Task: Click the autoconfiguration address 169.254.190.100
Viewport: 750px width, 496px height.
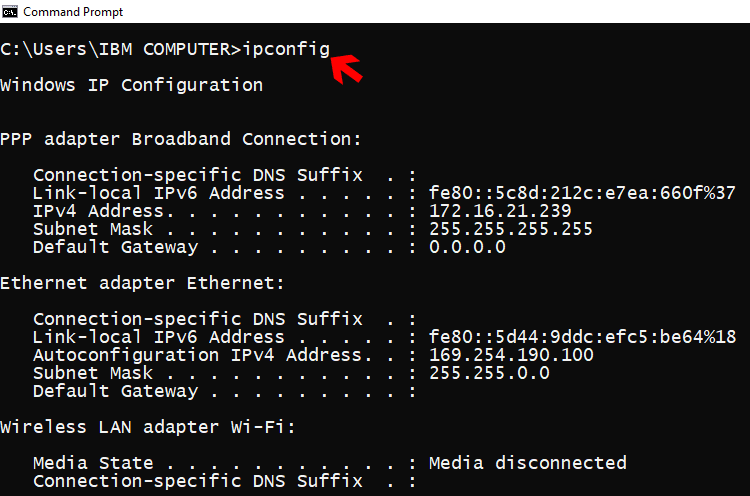Action: (511, 355)
